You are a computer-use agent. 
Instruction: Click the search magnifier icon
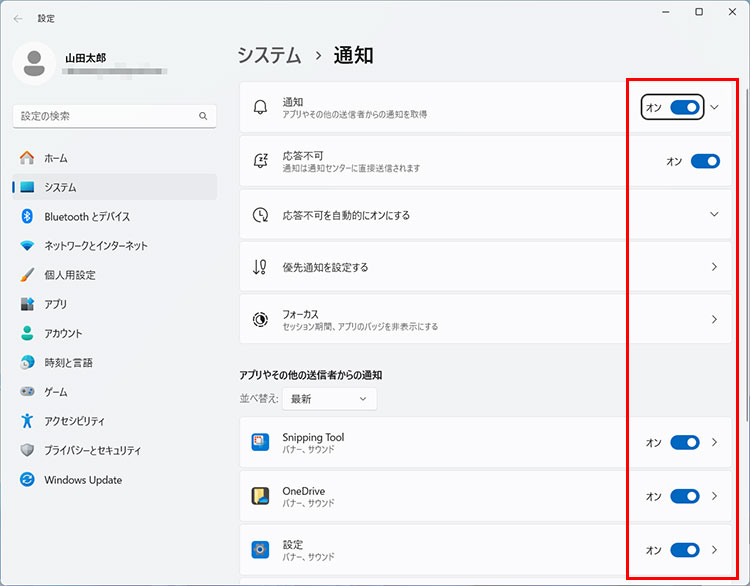click(x=203, y=116)
